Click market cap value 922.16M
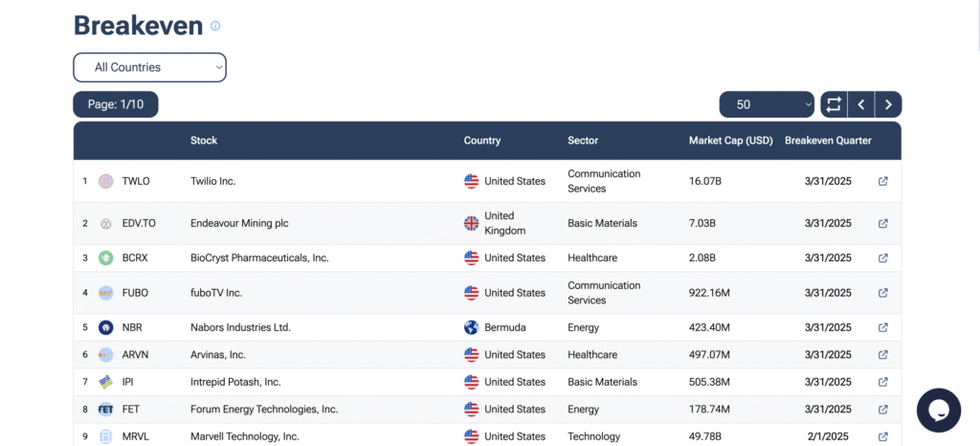Screen dimensions: 980x446 [x=709, y=293]
